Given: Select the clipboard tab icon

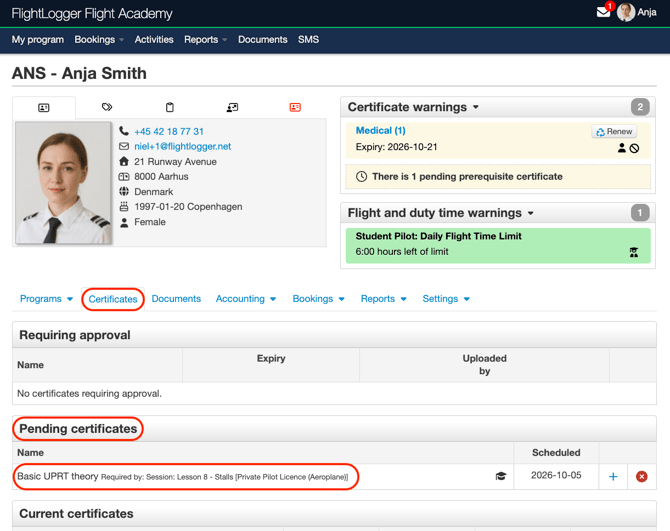Looking at the screenshot, I should click(x=170, y=107).
